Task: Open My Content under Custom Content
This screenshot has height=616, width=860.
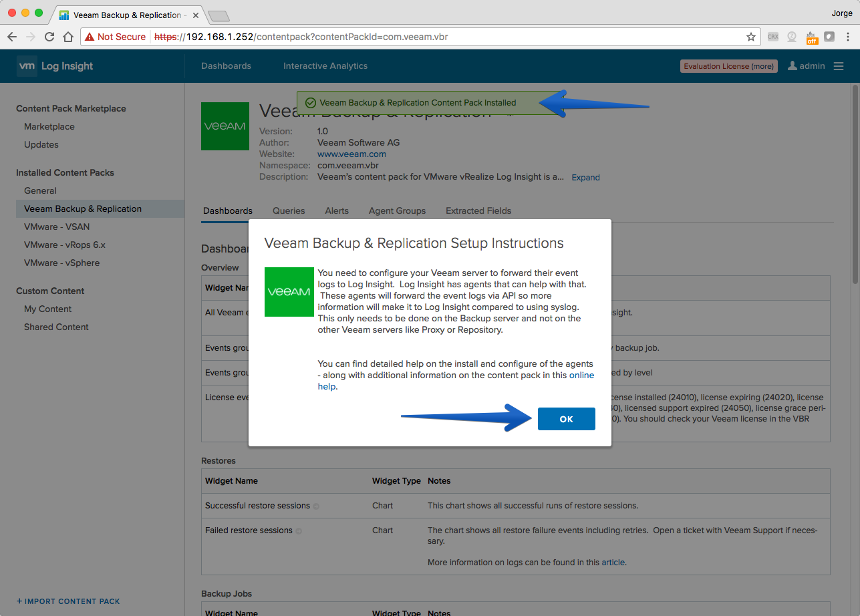Action: (48, 309)
